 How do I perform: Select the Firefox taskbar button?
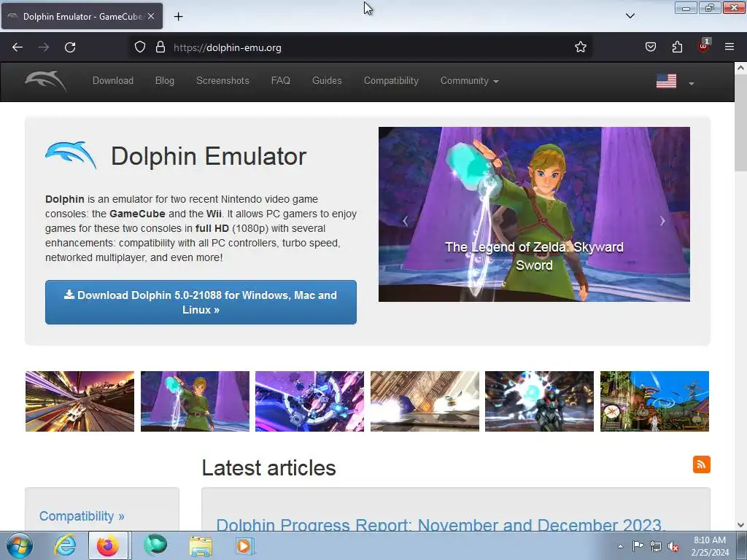108,545
